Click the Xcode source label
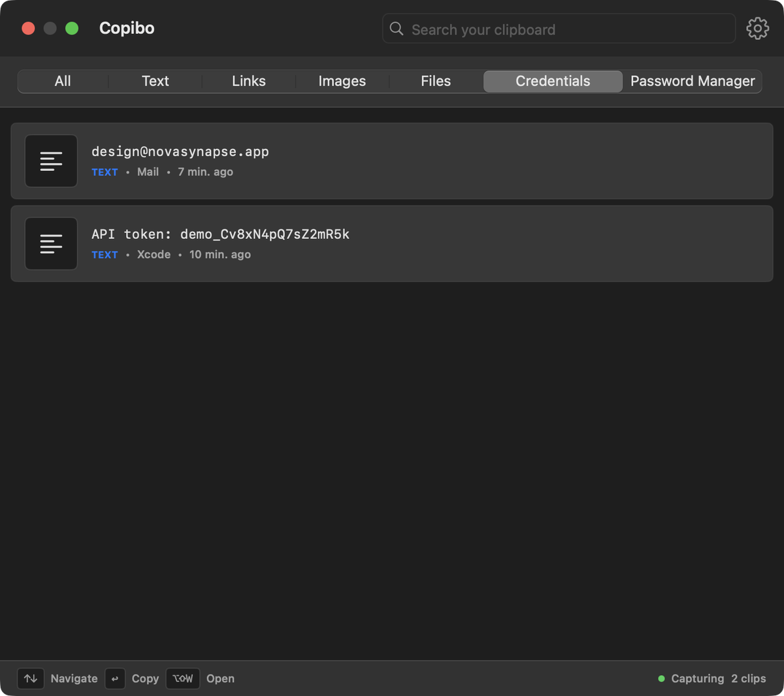The height and width of the screenshot is (696, 784). tap(154, 254)
